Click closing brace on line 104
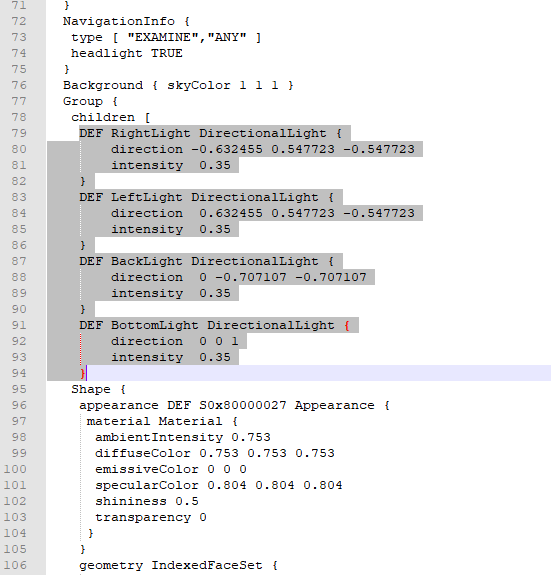Screen dimensions: 551x575 [91, 533]
